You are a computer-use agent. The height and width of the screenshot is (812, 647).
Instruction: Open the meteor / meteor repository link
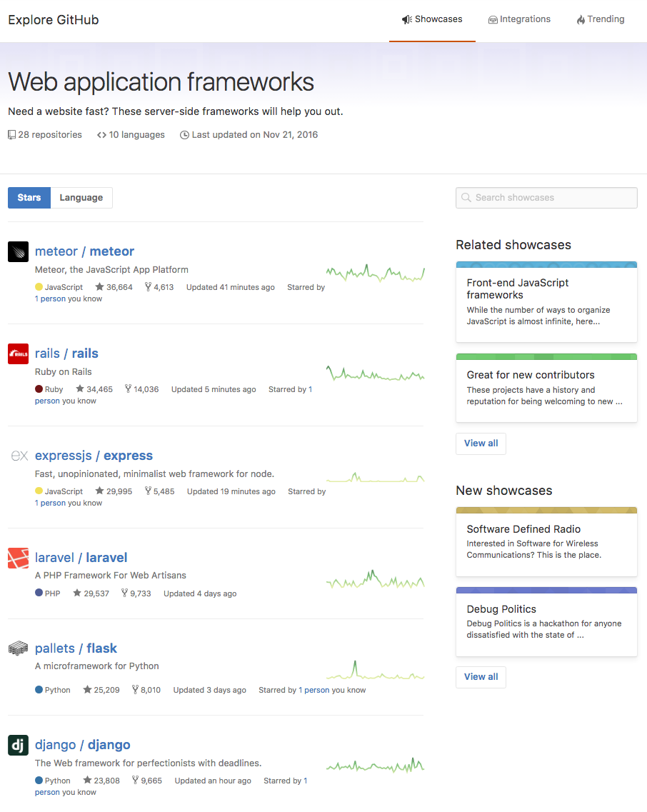click(x=84, y=251)
